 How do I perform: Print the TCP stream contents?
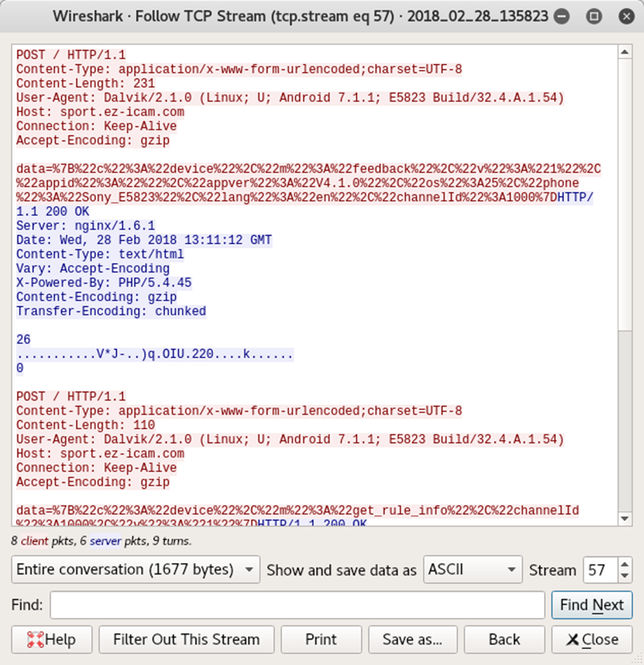point(321,639)
